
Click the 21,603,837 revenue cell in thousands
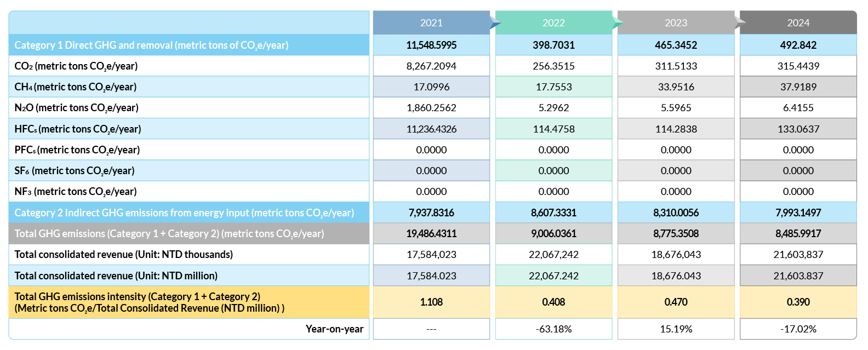[x=798, y=254]
